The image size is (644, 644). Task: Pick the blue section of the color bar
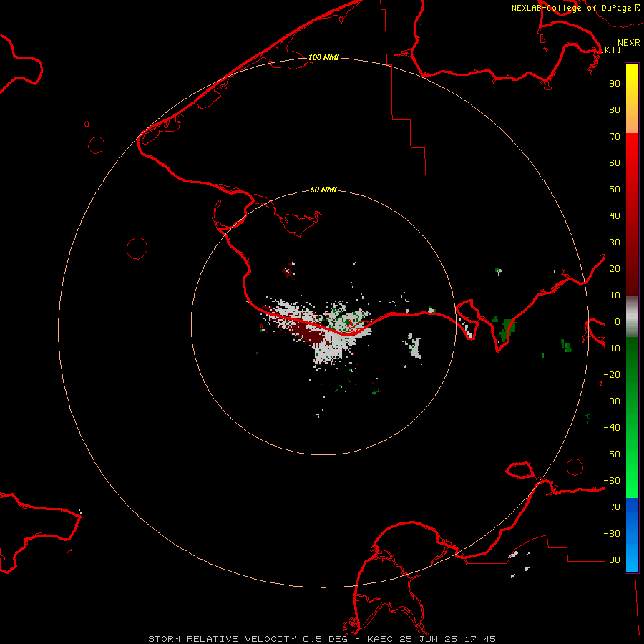click(x=632, y=535)
